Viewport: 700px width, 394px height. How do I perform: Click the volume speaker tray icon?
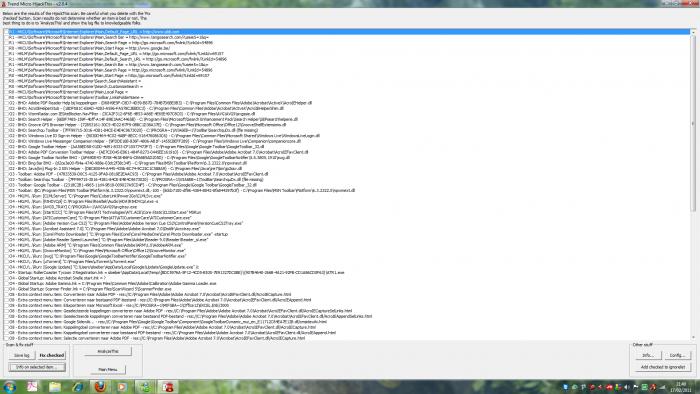click(626, 387)
